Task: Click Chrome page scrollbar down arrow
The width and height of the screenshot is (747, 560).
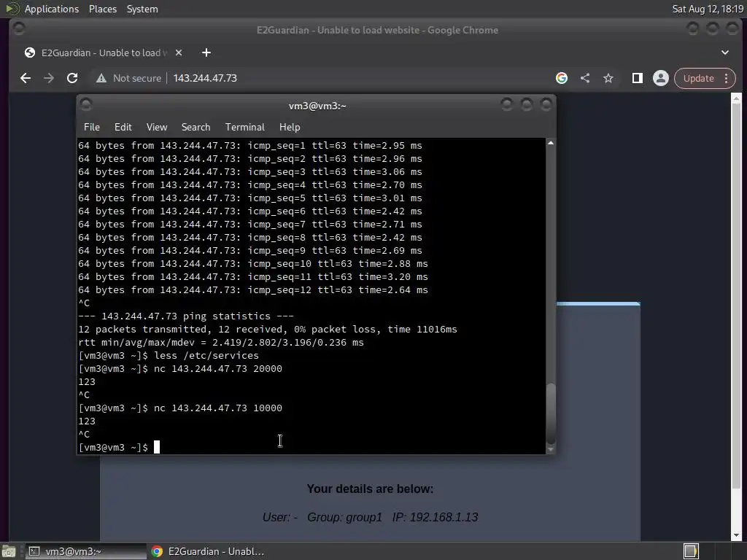Action: pyautogui.click(x=736, y=535)
